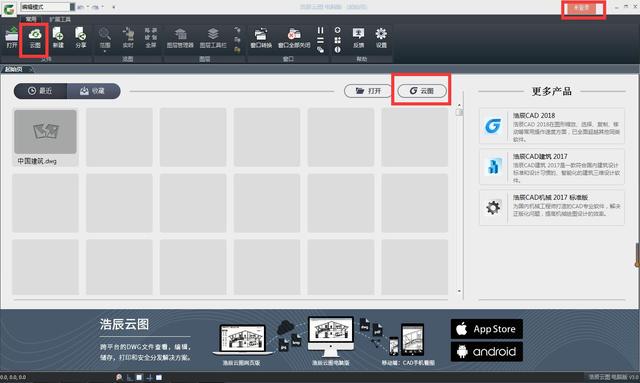This screenshot has width=640, height=383.
Task: Show the 收藏 favorites tab
Action: point(93,91)
